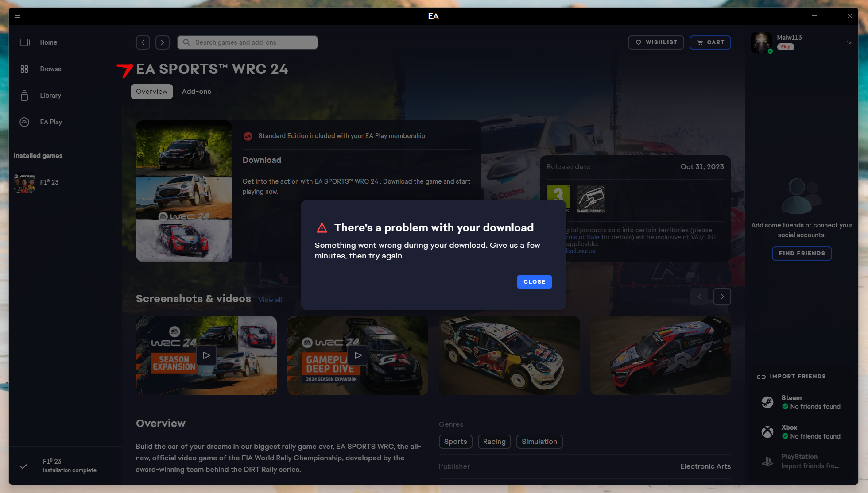
Task: Open the Disclosures link
Action: pyautogui.click(x=581, y=251)
